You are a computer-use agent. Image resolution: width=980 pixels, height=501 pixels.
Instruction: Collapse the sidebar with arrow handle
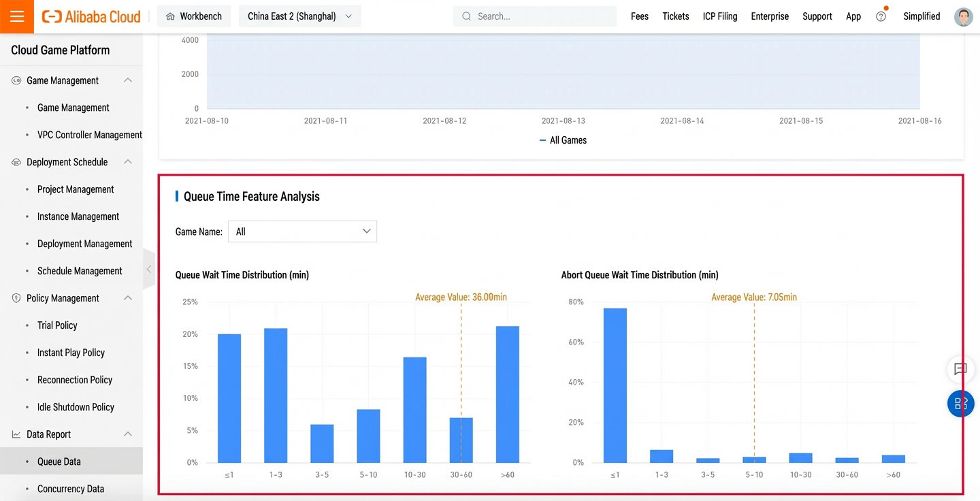148,270
